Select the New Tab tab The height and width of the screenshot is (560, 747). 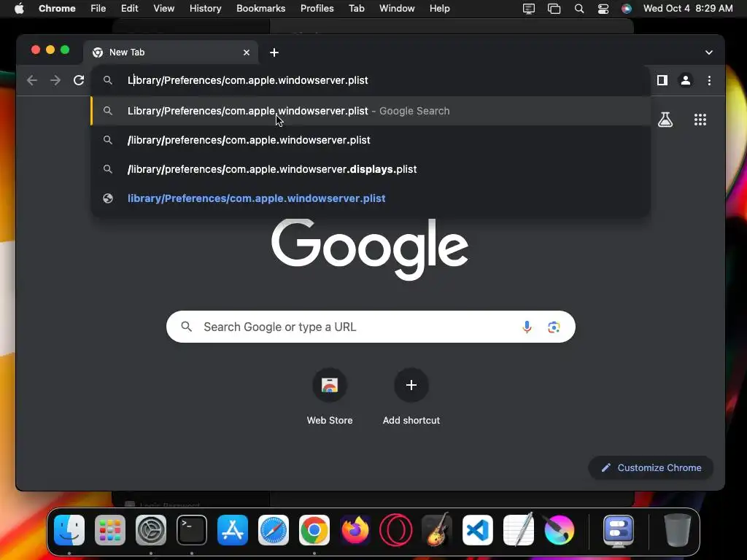click(171, 52)
